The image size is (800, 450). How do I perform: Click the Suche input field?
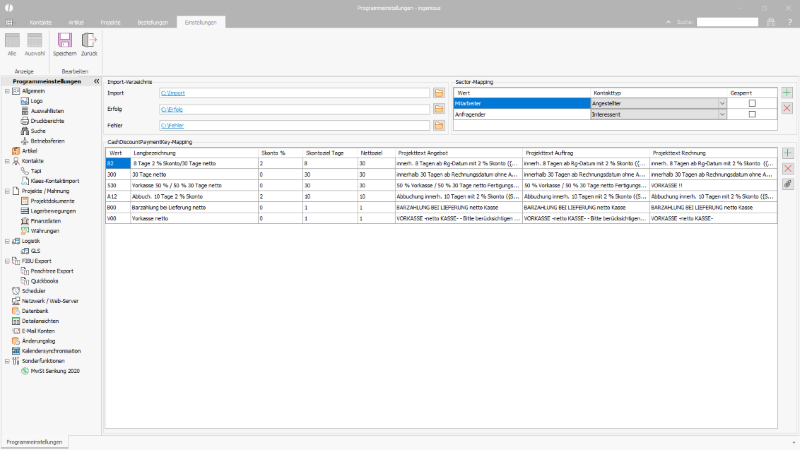(728, 22)
